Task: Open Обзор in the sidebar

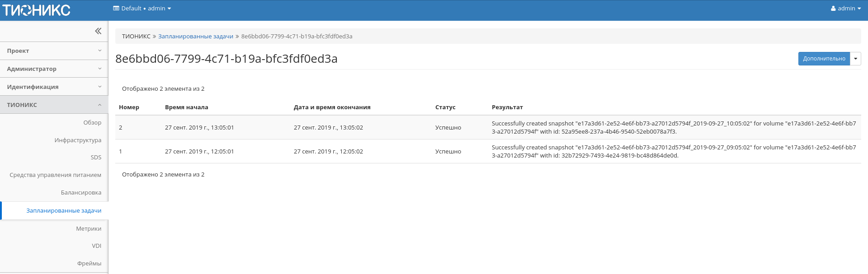Action: point(92,123)
